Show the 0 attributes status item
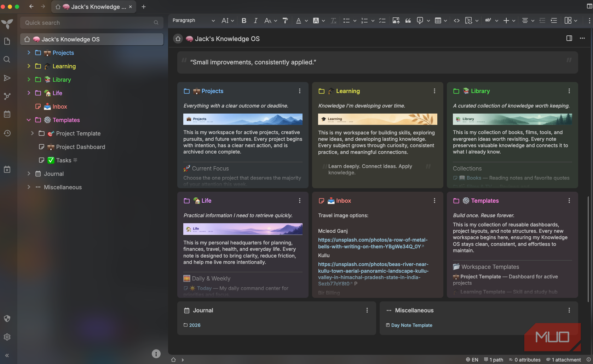593x364 pixels. click(525, 360)
